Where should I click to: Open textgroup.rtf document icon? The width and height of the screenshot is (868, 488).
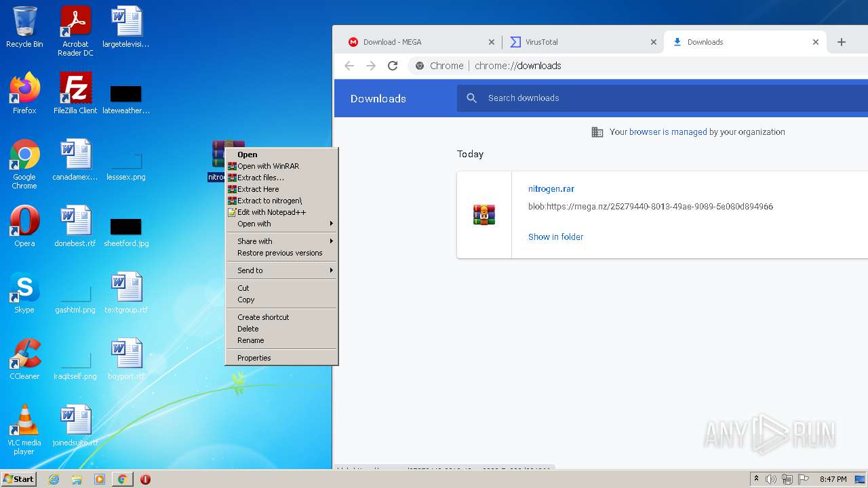tap(126, 293)
